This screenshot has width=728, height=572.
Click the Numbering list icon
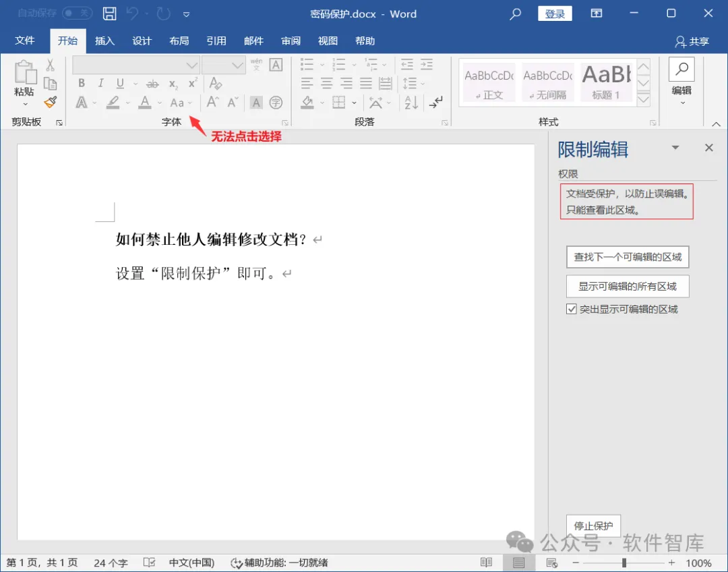tap(339, 64)
